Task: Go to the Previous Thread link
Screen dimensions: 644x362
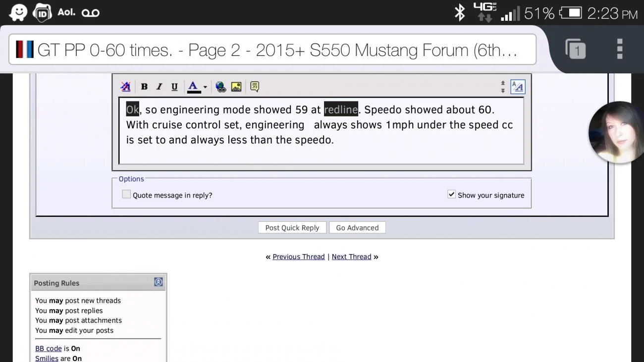Action: 299,257
